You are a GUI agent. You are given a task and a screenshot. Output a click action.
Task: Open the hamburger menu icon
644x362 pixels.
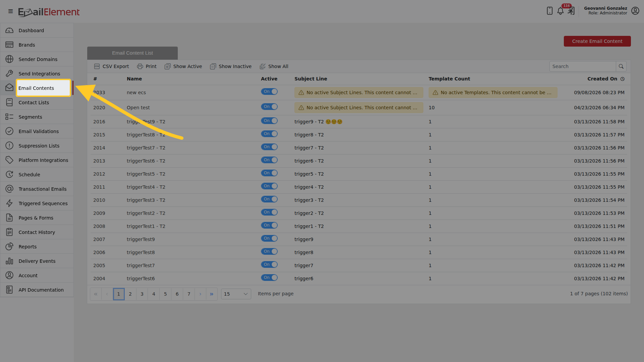click(x=10, y=11)
